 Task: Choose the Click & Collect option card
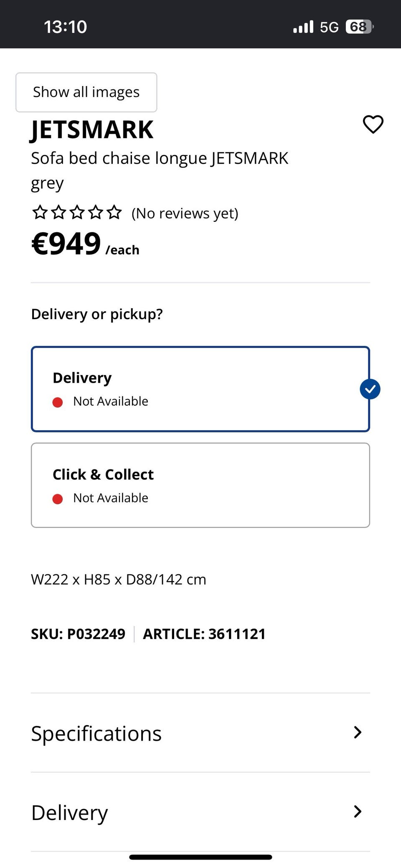[x=200, y=485]
